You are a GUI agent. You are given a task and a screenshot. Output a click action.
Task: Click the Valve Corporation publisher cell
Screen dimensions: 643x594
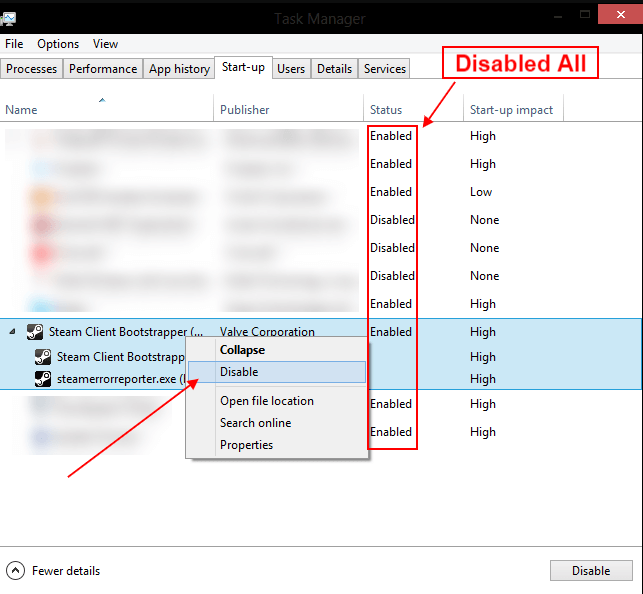tap(267, 332)
